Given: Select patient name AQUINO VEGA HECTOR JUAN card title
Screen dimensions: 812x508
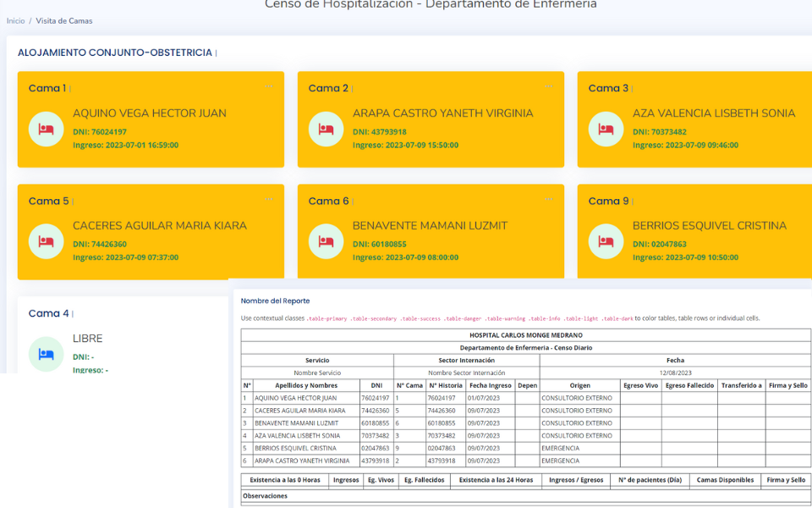Looking at the screenshot, I should pos(149,113).
